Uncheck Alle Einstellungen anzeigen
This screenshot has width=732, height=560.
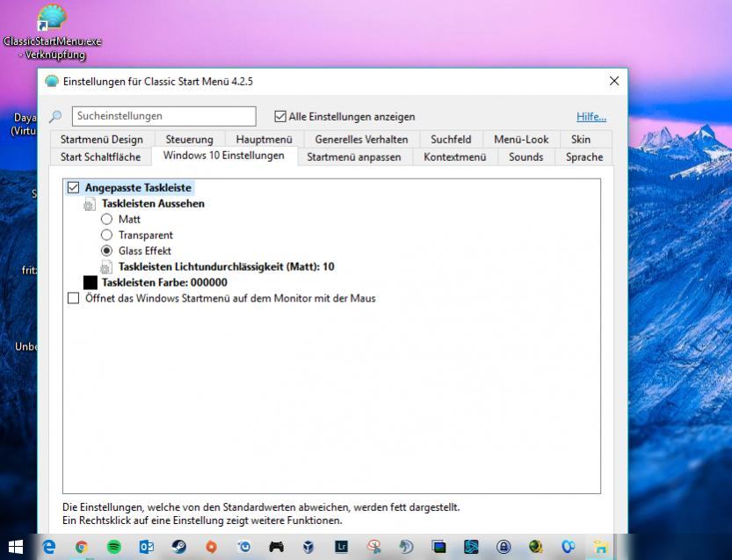pos(280,116)
